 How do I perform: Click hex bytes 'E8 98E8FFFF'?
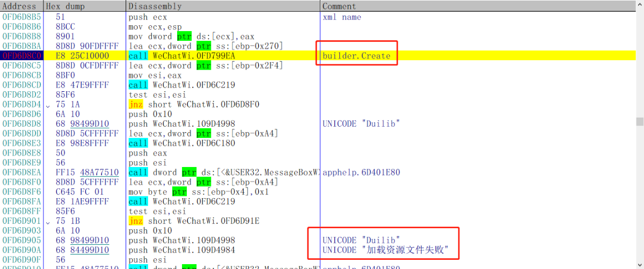click(83, 143)
